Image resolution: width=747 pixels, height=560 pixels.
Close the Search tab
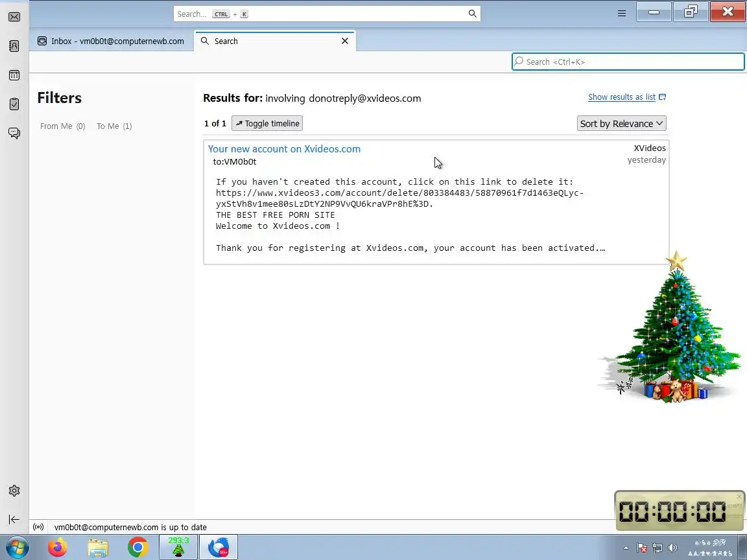(345, 41)
